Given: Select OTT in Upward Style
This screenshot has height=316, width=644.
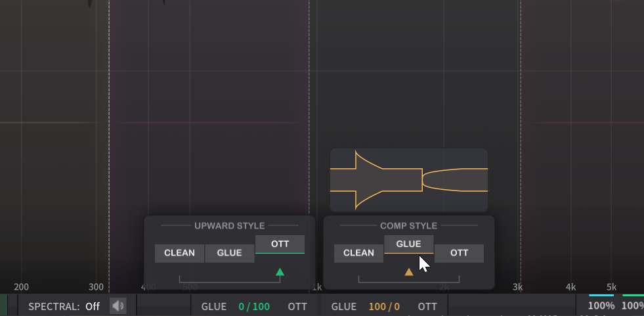Looking at the screenshot, I should [280, 244].
